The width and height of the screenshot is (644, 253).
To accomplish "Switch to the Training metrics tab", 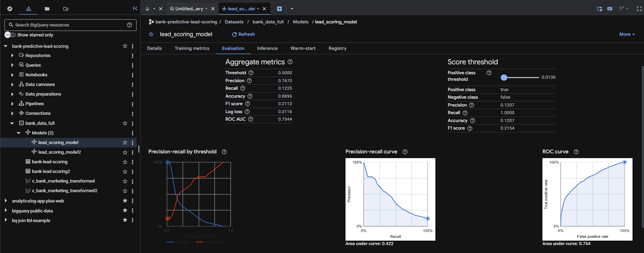I will point(192,48).
